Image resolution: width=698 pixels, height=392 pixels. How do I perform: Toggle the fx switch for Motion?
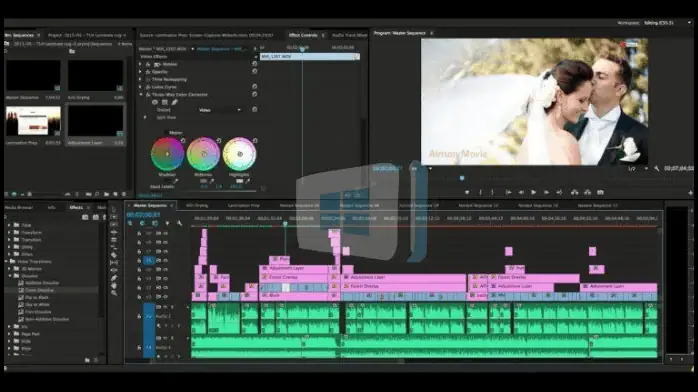[x=148, y=64]
